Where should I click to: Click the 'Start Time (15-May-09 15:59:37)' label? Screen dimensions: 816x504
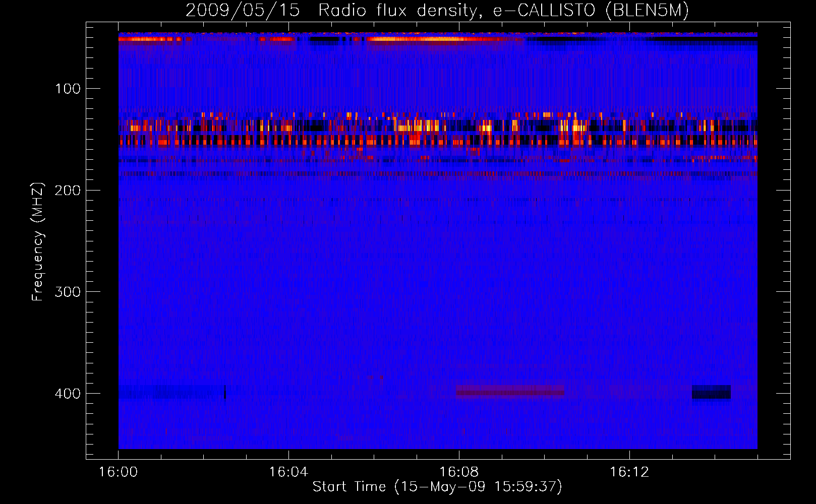[437, 486]
